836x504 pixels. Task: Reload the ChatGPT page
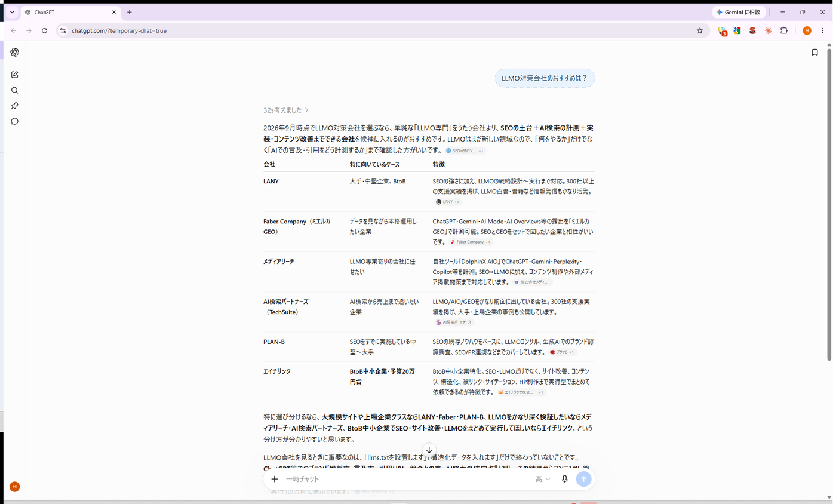click(44, 30)
